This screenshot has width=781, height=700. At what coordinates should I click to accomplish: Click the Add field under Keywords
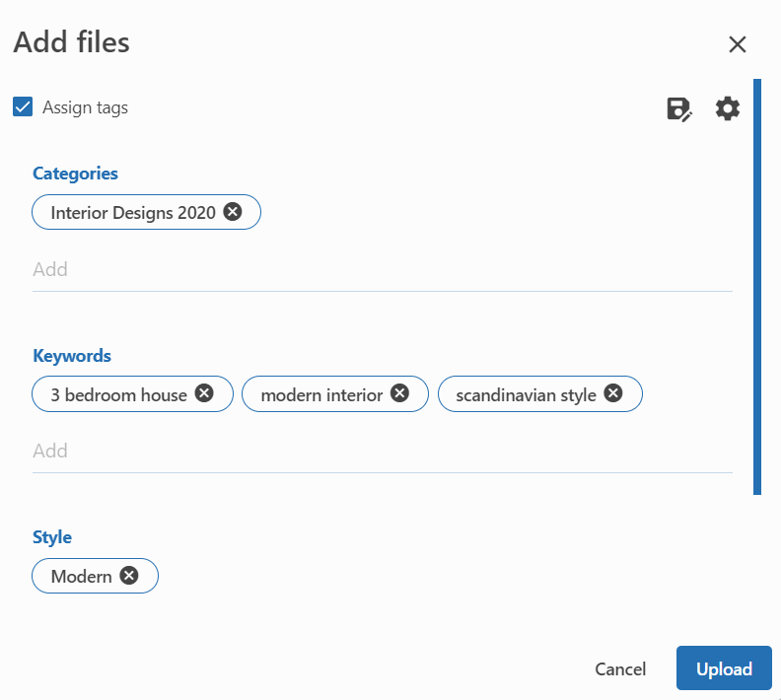[382, 451]
